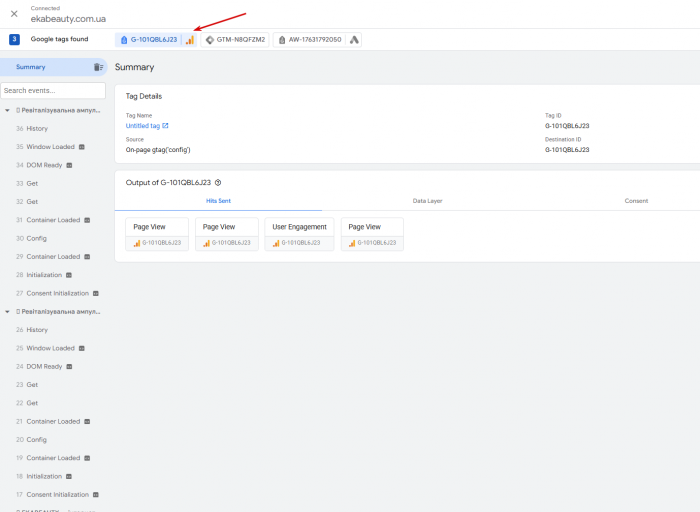The height and width of the screenshot is (512, 700).
Task: Open the first Page View hit card
Action: coord(157,234)
